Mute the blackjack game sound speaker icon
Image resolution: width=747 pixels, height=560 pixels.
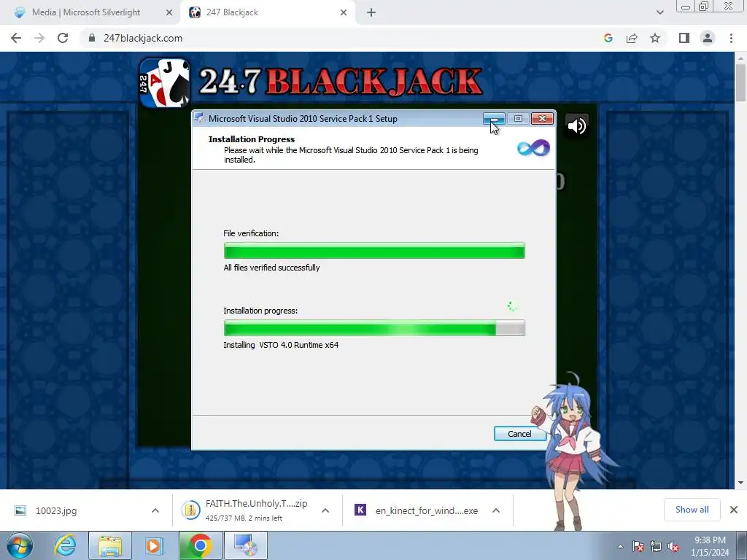tap(576, 125)
